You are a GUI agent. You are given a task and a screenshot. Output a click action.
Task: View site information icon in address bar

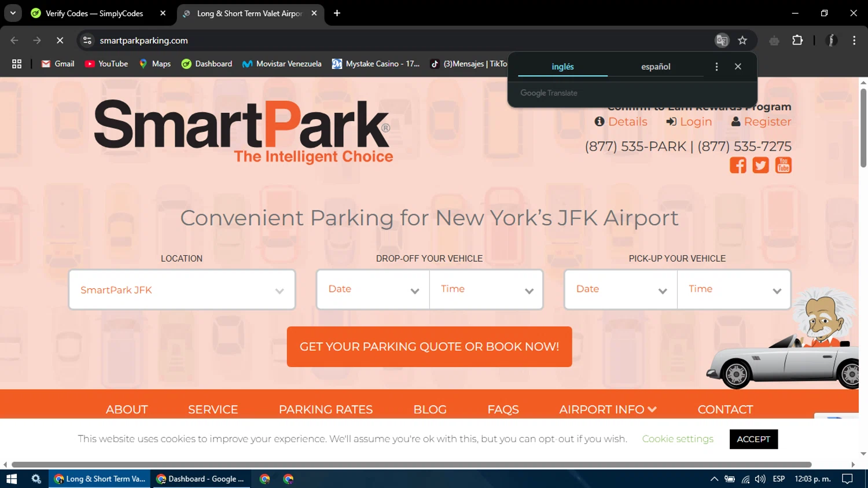(87, 41)
